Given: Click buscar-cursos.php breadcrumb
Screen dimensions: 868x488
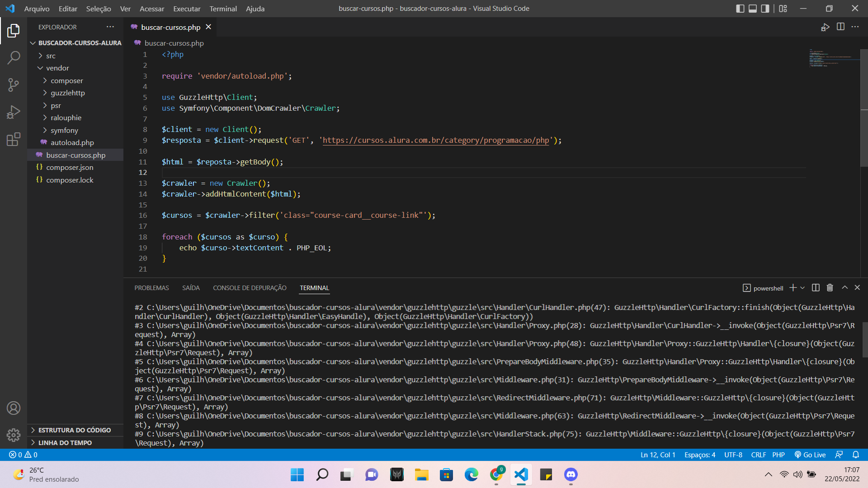Looking at the screenshot, I should tap(174, 43).
